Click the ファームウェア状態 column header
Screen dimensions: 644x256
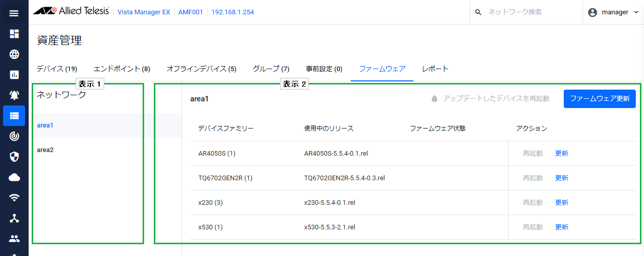point(438,129)
